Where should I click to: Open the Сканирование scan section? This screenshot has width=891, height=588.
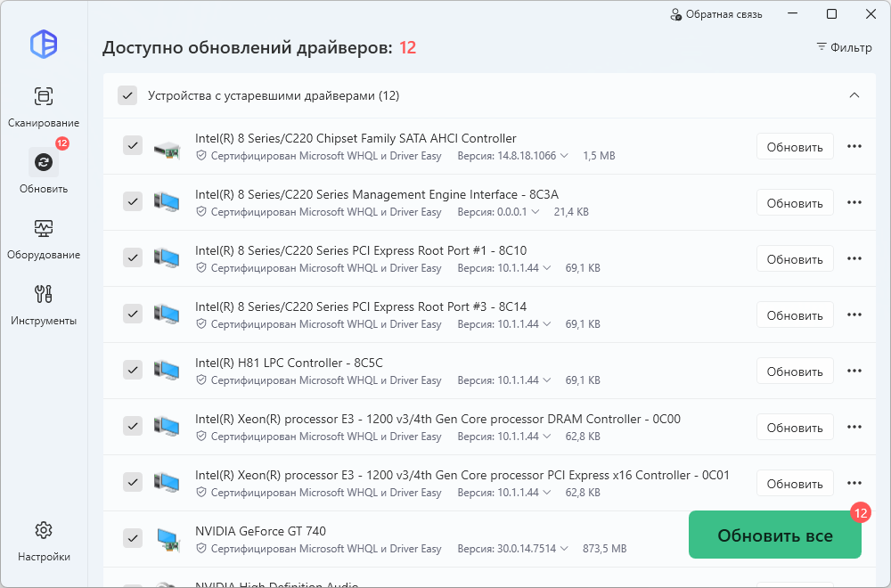point(44,106)
